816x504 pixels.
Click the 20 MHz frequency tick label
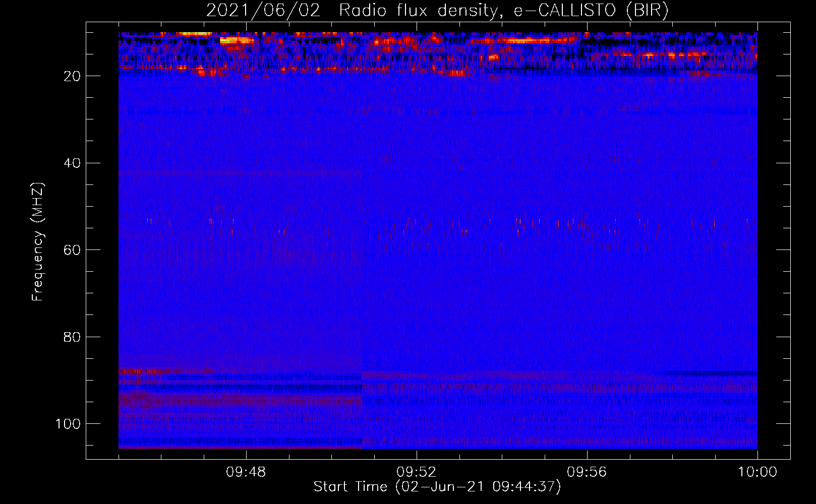click(x=73, y=76)
